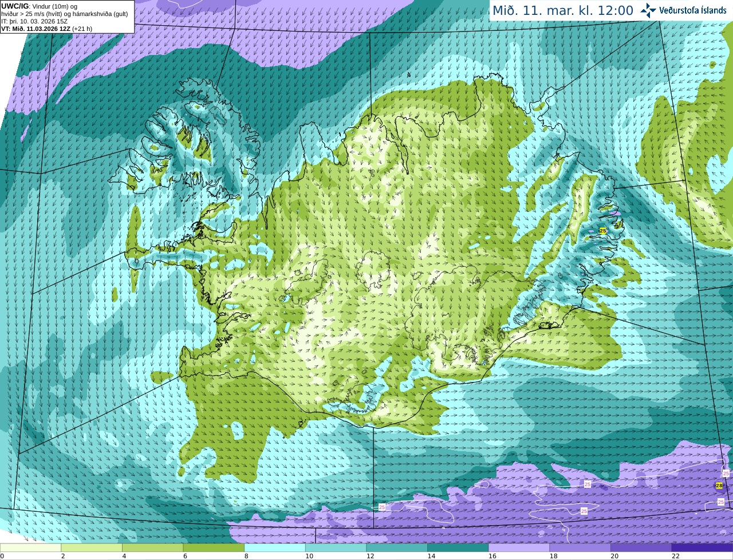Pick the 2–4 m/s legend color
The height and width of the screenshot is (560, 733).
92,547
